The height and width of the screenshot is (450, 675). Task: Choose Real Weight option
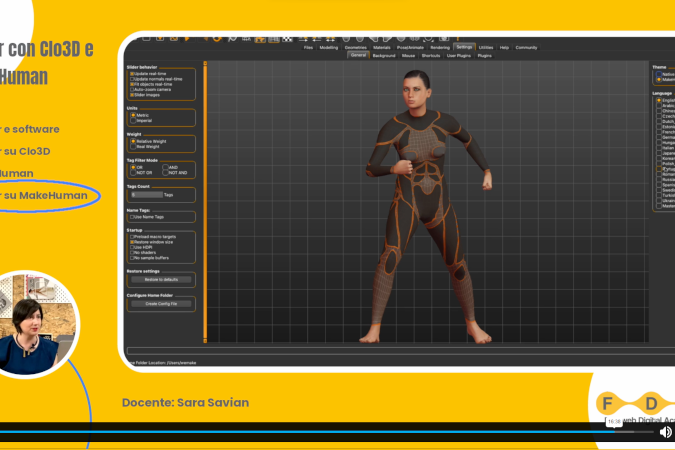tap(132, 146)
